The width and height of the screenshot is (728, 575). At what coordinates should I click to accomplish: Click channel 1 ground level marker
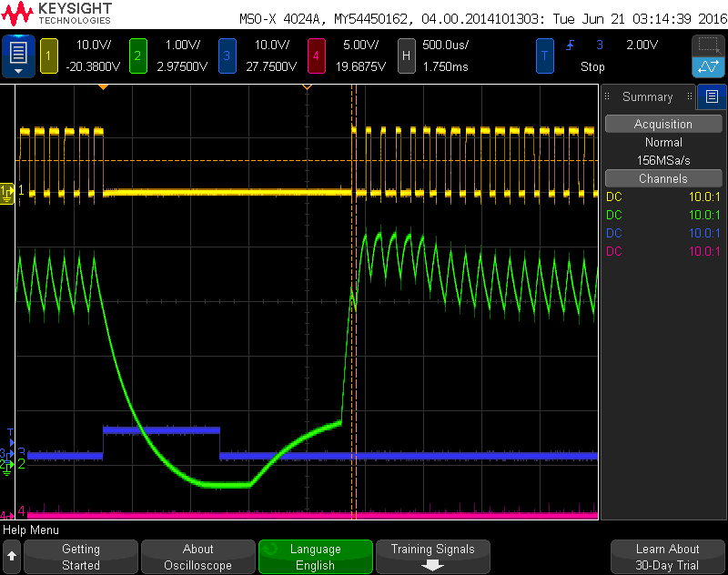[8, 191]
